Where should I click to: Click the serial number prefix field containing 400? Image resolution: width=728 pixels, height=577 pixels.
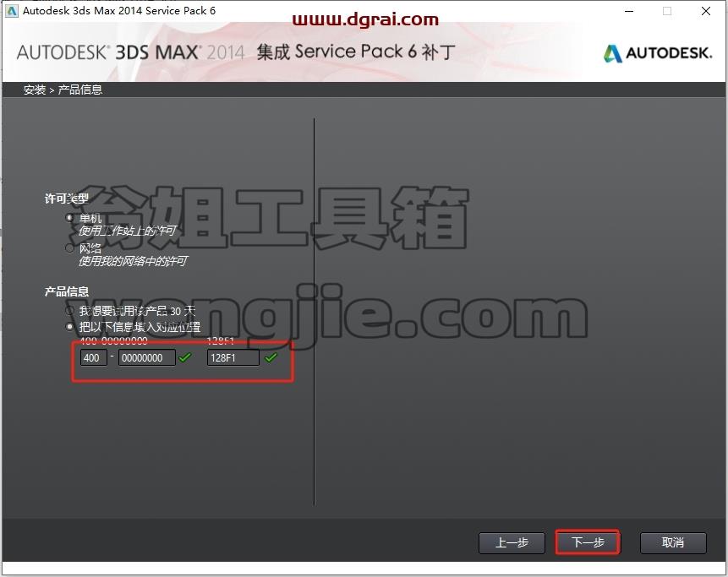pos(93,357)
